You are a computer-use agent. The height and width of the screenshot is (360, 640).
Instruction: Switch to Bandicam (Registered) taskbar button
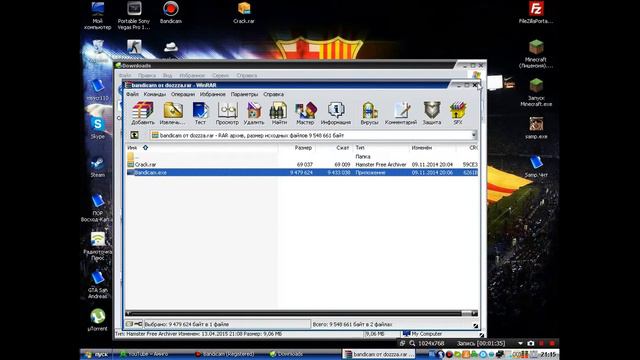[228, 354]
